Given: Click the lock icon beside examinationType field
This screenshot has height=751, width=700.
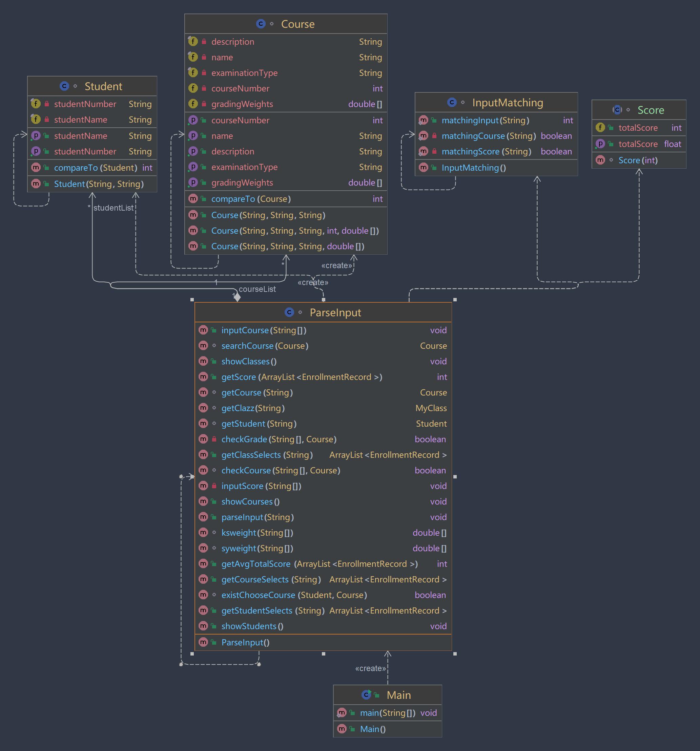Looking at the screenshot, I should (x=204, y=72).
